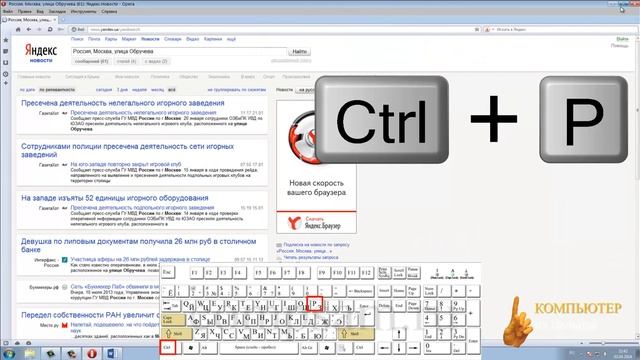The height and width of the screenshot is (360, 640).
Task: Open the Почта Yandex service link
Action: [94, 39]
